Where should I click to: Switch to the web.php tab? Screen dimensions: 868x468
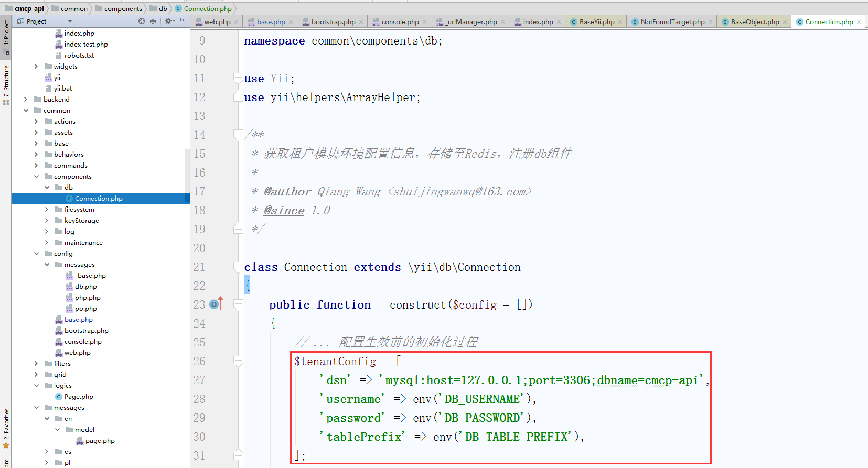217,22
